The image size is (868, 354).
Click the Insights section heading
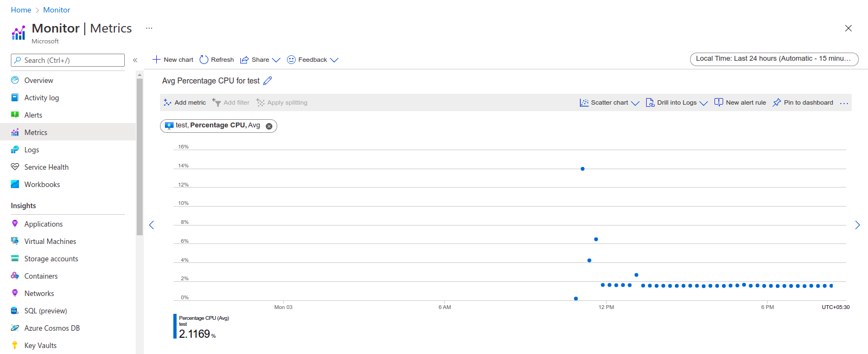point(23,205)
